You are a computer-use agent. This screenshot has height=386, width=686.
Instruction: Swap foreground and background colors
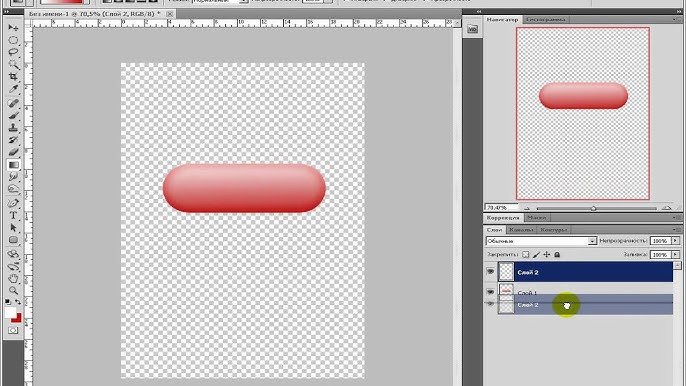[x=18, y=302]
